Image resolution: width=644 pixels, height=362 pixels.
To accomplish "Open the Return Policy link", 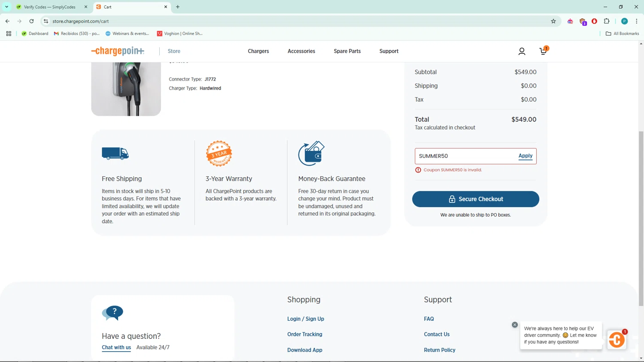I will coord(440,350).
